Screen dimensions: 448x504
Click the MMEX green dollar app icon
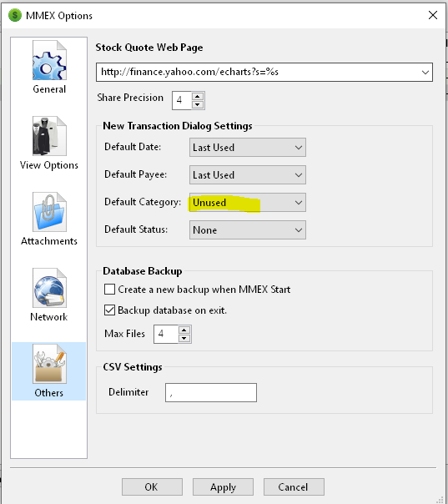[x=15, y=15]
